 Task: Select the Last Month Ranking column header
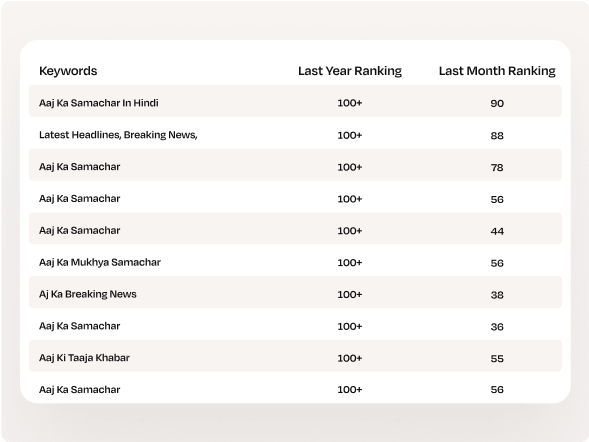(497, 71)
